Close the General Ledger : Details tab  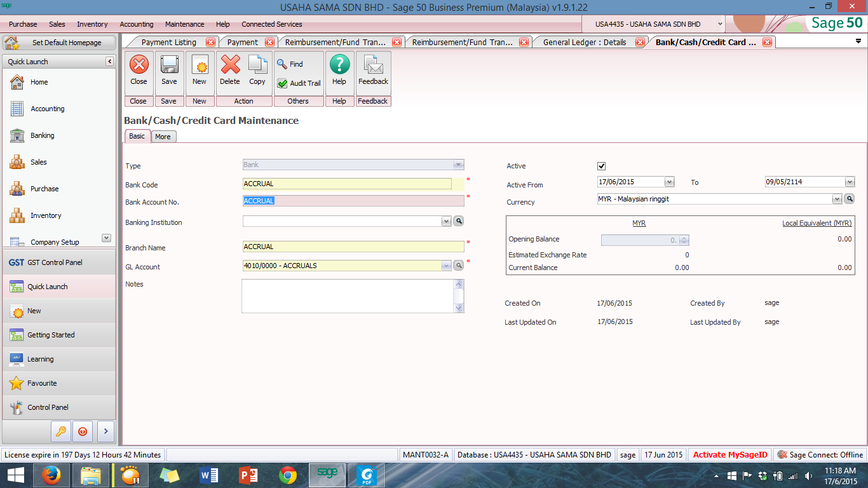click(640, 43)
